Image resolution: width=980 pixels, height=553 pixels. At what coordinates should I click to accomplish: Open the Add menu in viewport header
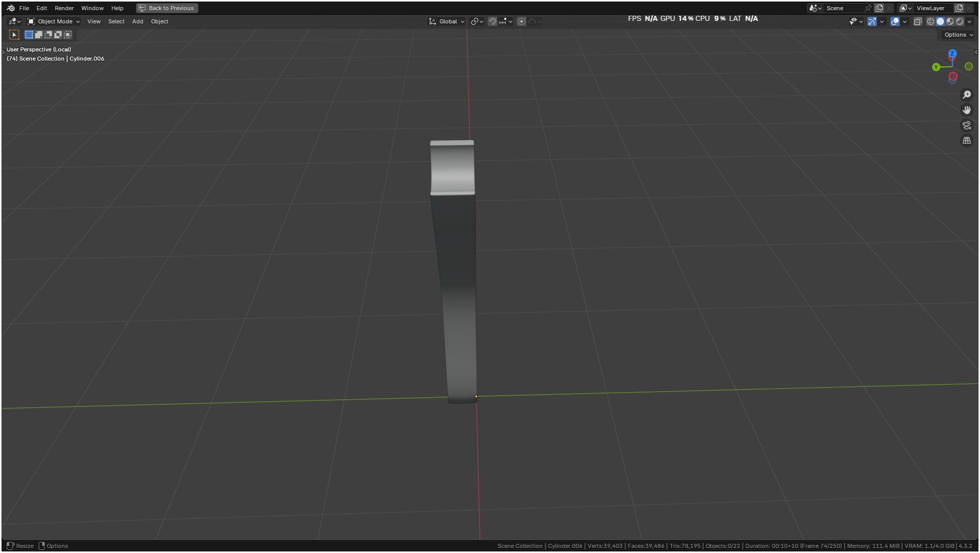click(137, 21)
